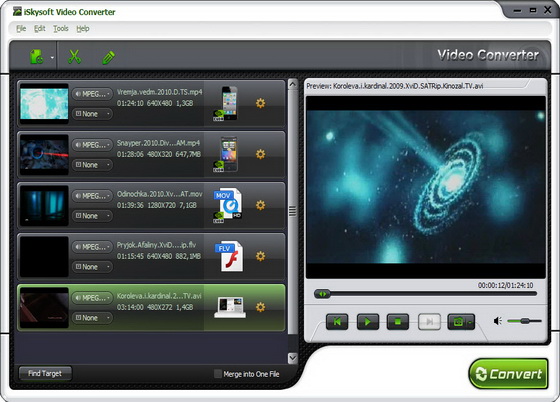Open settings gear for Vremja.vedm.2010.D.TS.mp4
This screenshot has height=402, width=560.
tap(260, 103)
